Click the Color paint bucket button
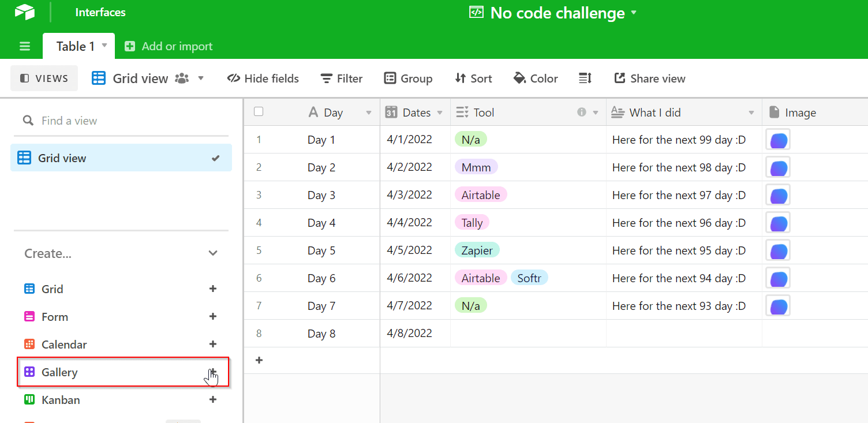 pos(536,78)
